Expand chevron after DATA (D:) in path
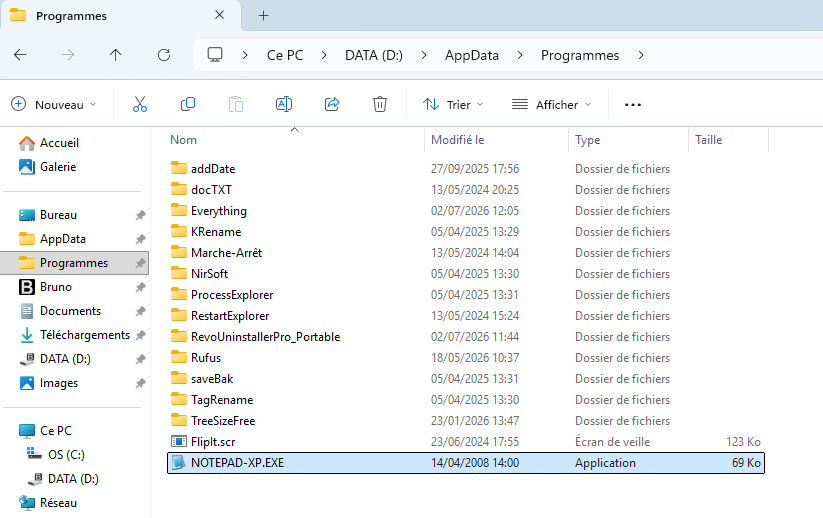 click(424, 55)
